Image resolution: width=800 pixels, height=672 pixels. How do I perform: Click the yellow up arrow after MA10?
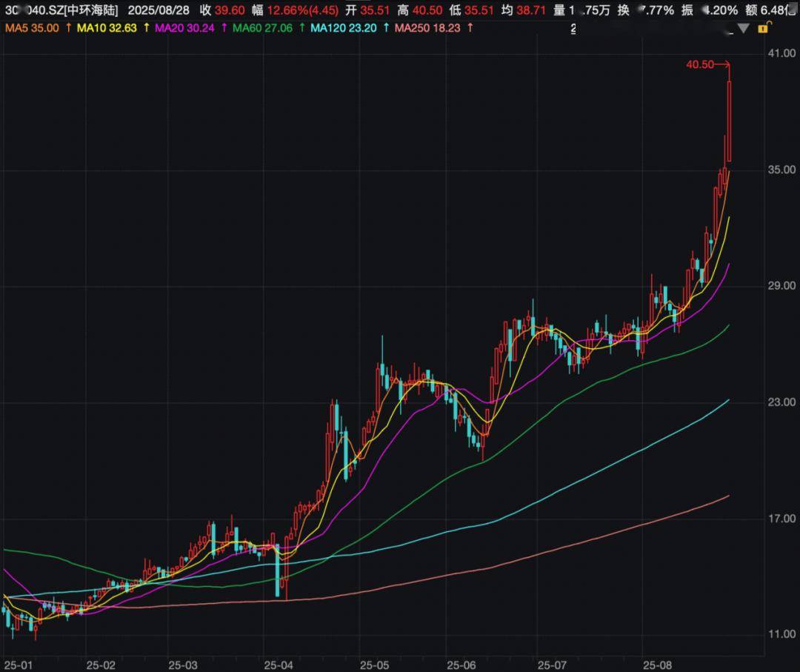coord(145,27)
